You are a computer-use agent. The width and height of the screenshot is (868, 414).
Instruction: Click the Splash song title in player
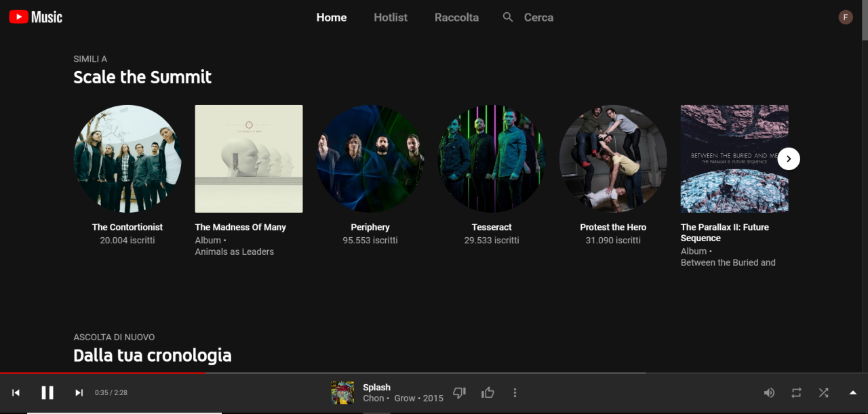click(x=376, y=388)
